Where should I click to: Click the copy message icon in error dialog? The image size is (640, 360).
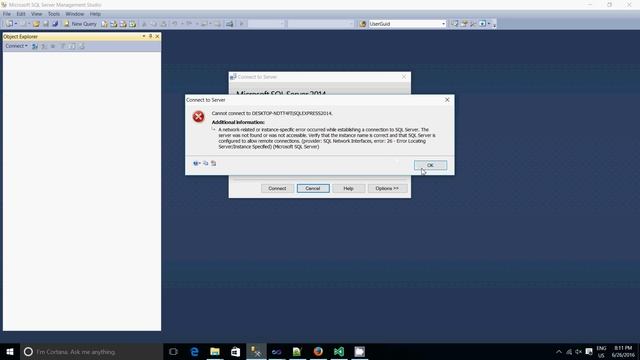tap(206, 163)
